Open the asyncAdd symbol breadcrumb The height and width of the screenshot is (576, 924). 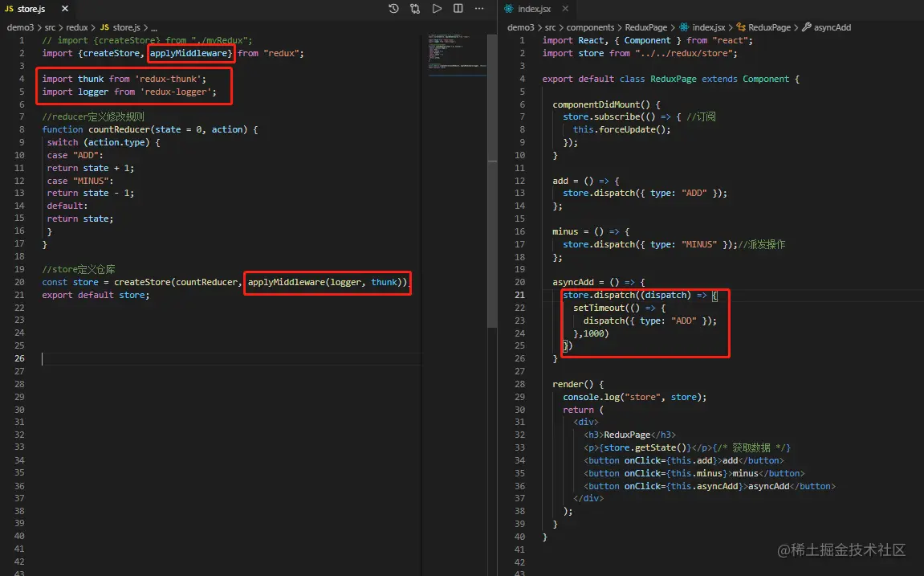[x=832, y=27]
